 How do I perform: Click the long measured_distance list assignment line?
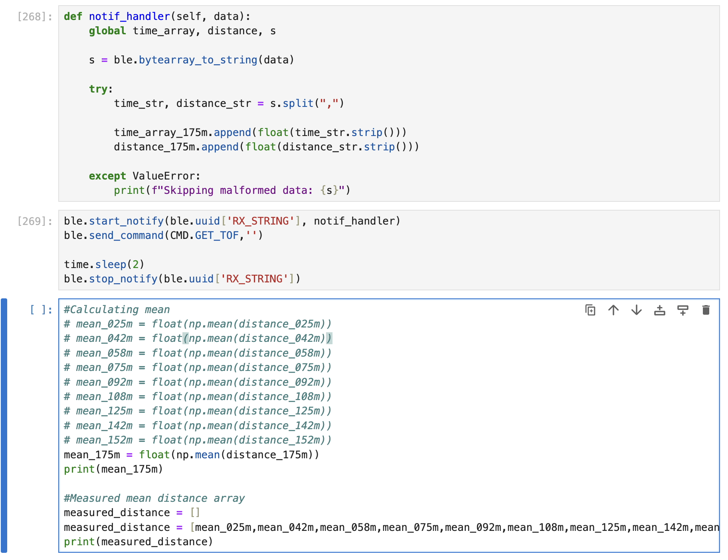(x=392, y=527)
